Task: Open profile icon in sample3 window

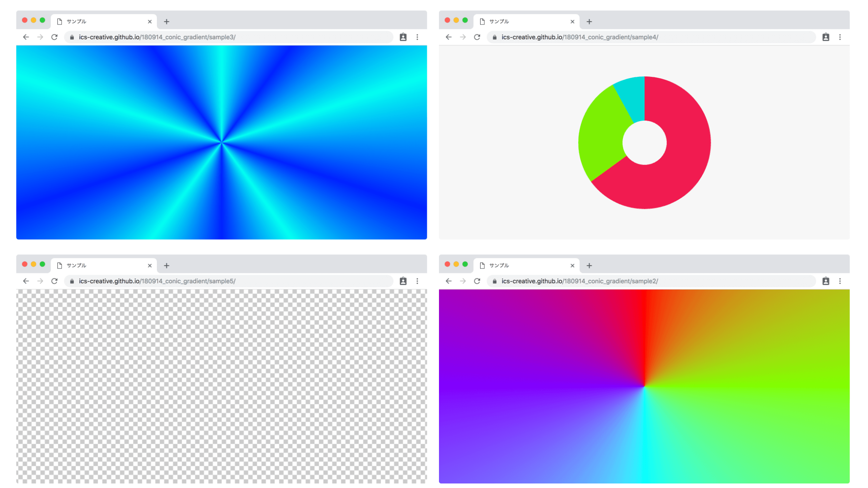Action: [x=403, y=37]
